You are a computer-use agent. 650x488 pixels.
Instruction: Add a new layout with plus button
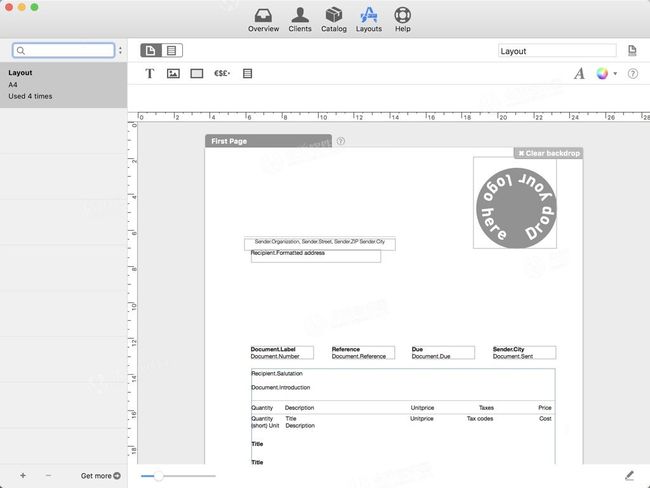23,476
